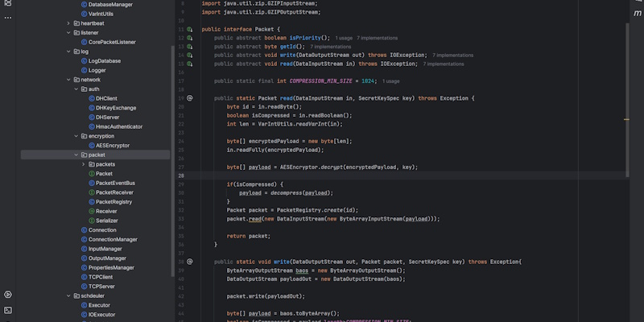Open the Terminal tool window icon
Screen dimensions: 644x322
pyautogui.click(x=8, y=310)
